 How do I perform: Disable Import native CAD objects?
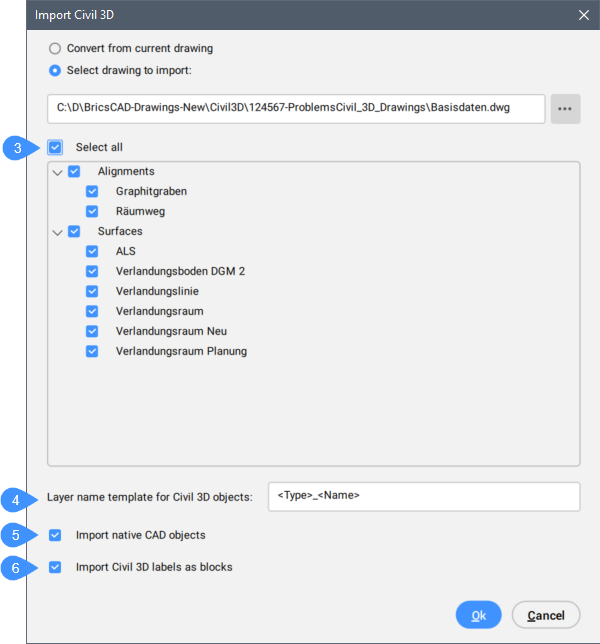(56, 535)
